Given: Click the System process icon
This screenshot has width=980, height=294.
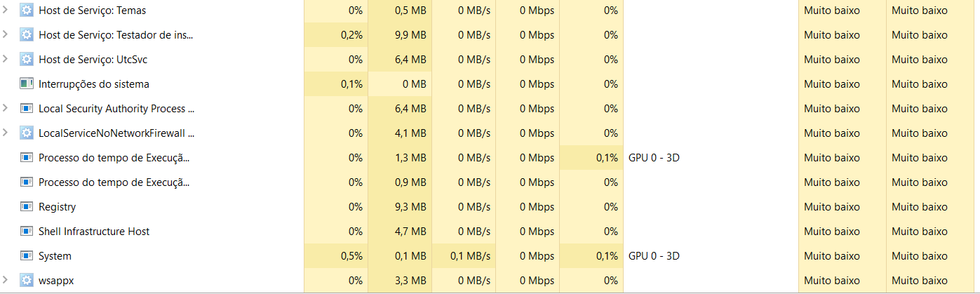Looking at the screenshot, I should [27, 256].
